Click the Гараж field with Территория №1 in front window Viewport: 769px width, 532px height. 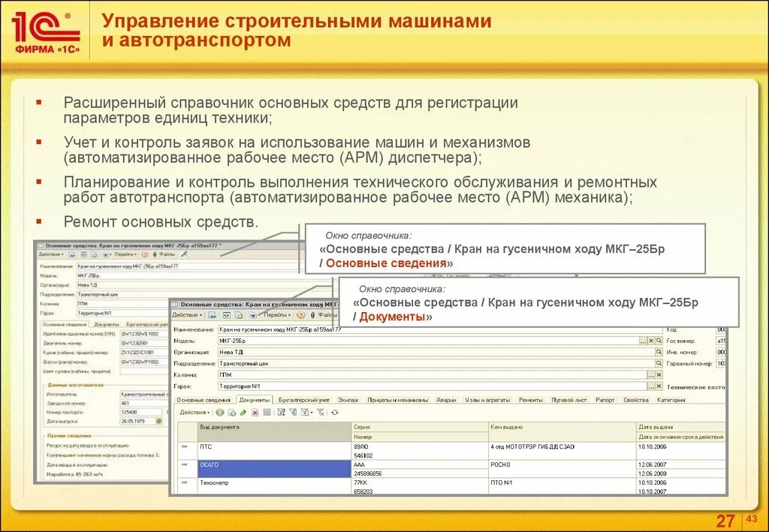(433, 386)
